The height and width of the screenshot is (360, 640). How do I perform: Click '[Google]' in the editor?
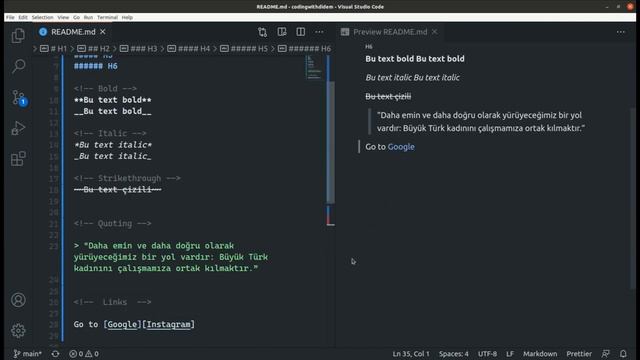tap(122, 324)
